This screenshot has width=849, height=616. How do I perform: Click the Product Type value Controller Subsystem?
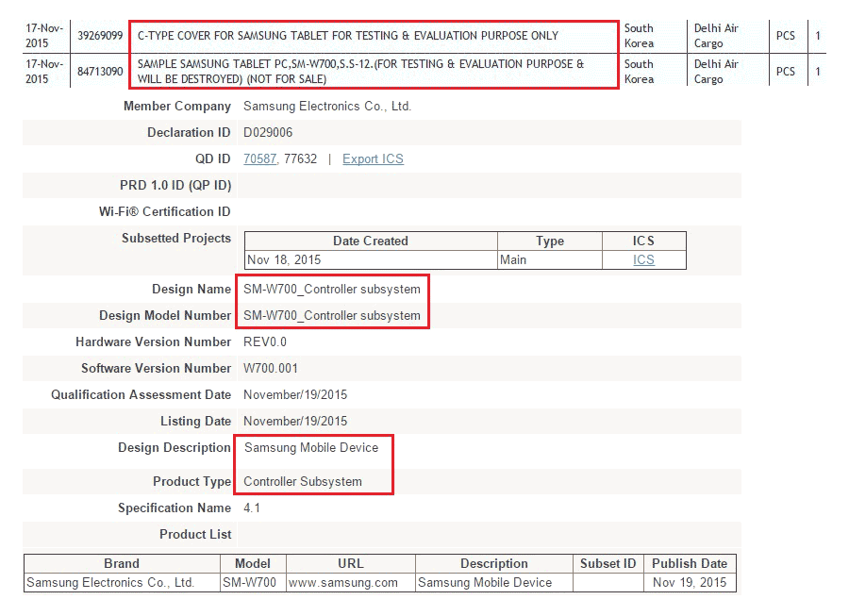click(303, 481)
